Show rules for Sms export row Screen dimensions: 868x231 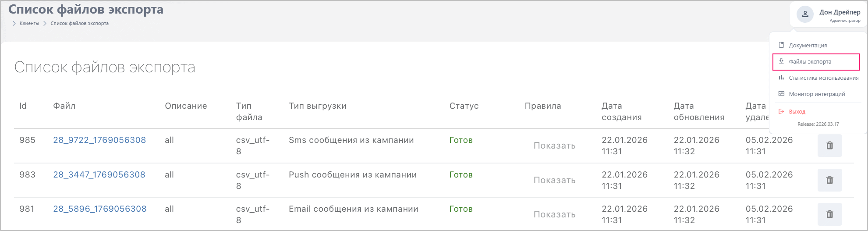pos(554,146)
